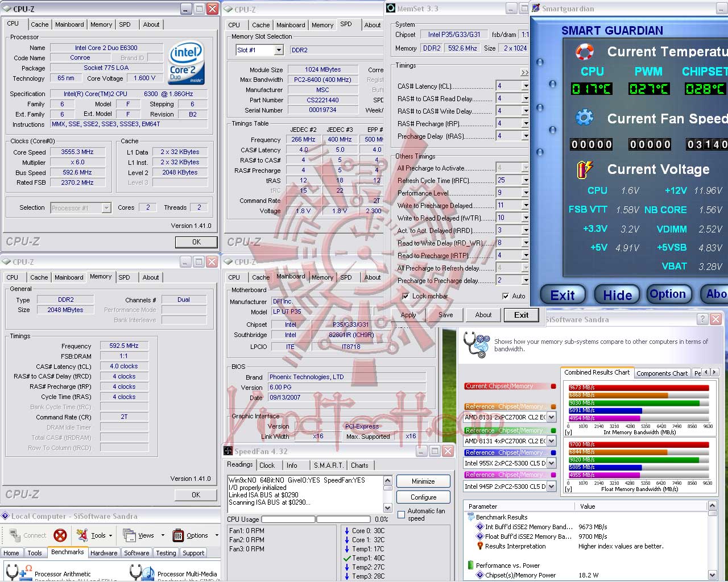The height and width of the screenshot is (582, 728).
Task: Switch to the Testing tab in Sandra
Action: coord(166,552)
